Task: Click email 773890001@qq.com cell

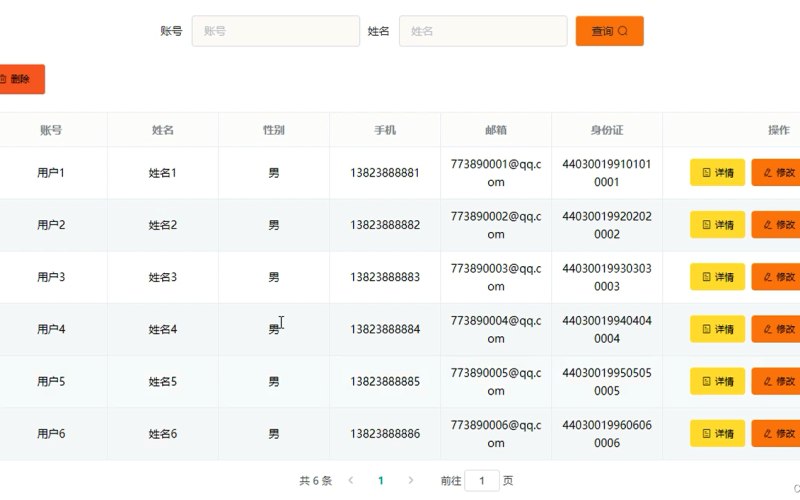Action: point(496,173)
